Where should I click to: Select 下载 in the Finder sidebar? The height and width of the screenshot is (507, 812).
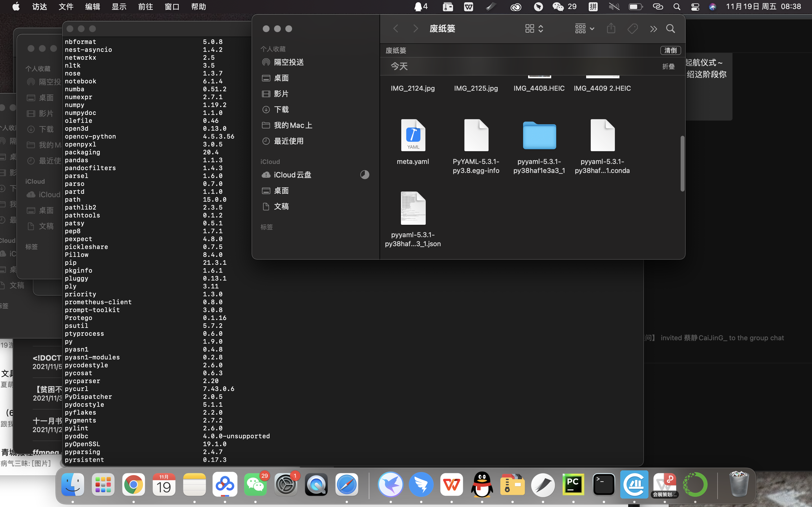tap(281, 109)
